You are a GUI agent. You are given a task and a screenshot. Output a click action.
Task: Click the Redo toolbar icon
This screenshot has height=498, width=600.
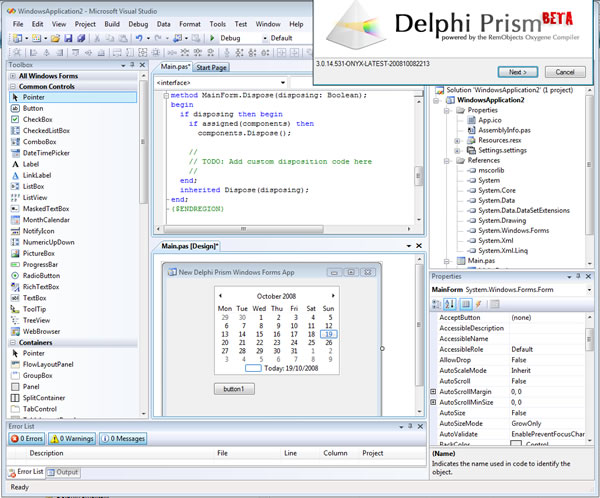point(158,38)
